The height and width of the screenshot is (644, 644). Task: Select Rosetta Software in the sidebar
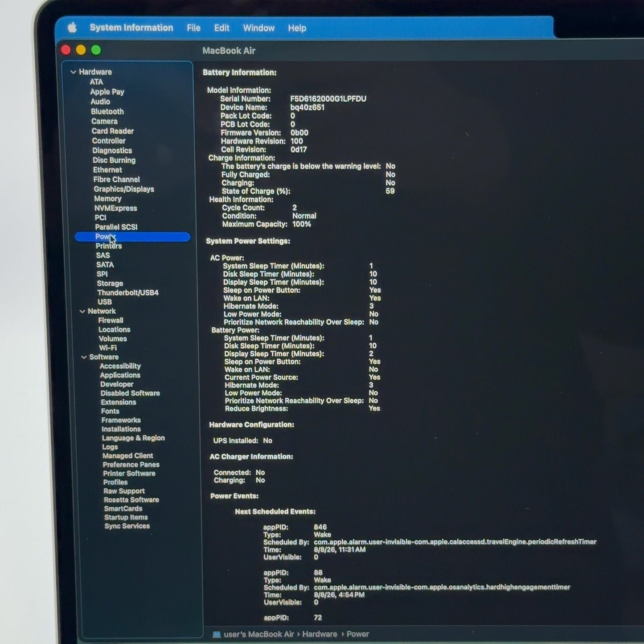(131, 500)
